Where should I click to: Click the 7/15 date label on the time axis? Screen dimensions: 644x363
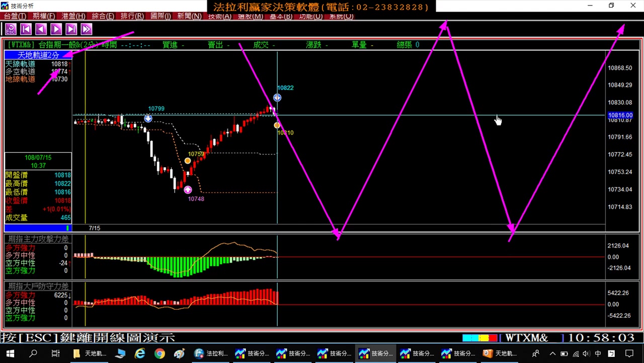tap(95, 228)
